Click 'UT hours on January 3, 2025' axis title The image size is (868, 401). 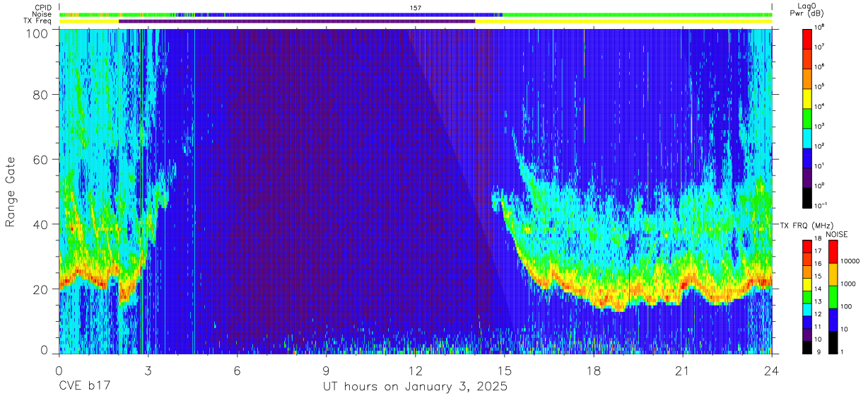coord(415,388)
